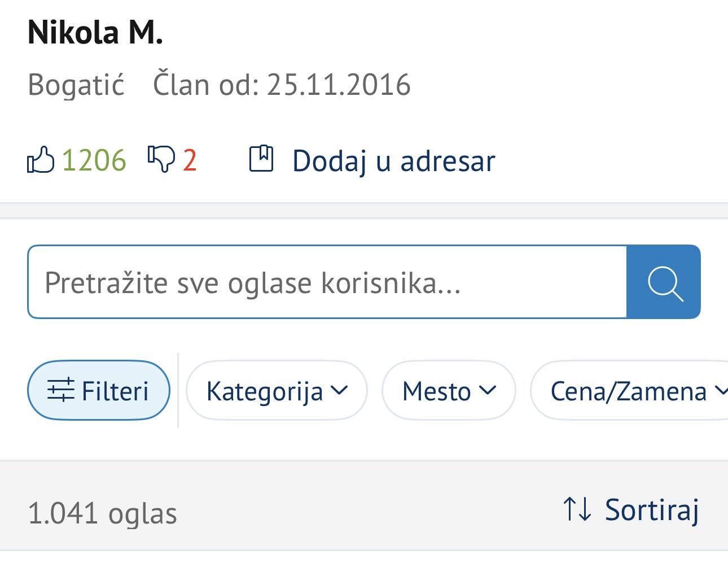Click the up-down arrows sort icon
This screenshot has height=563, width=728.
(x=577, y=509)
